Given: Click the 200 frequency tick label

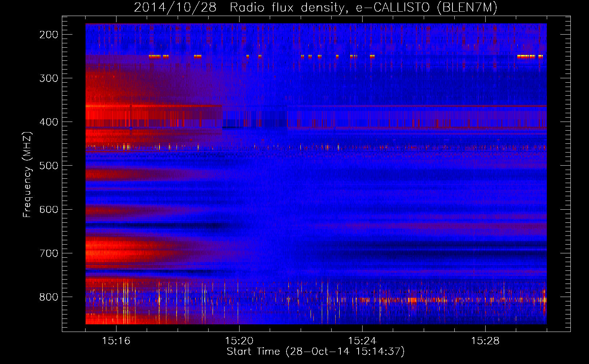Looking at the screenshot, I should point(49,35).
